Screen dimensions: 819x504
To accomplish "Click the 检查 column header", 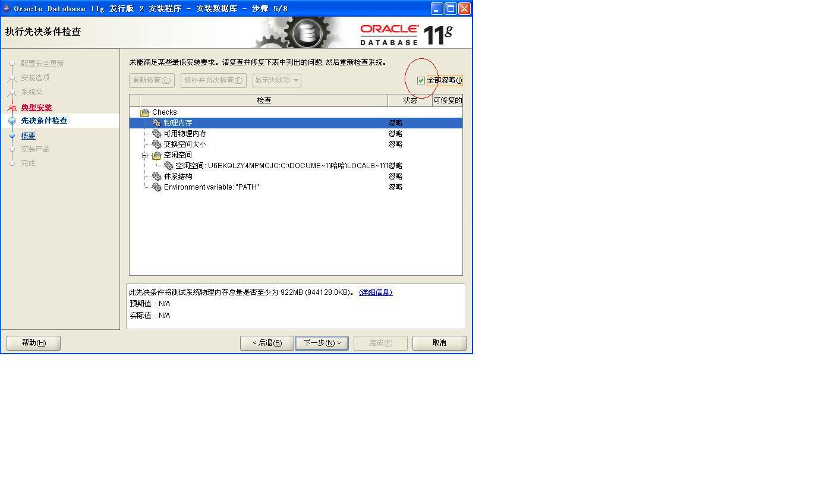I will pos(264,100).
